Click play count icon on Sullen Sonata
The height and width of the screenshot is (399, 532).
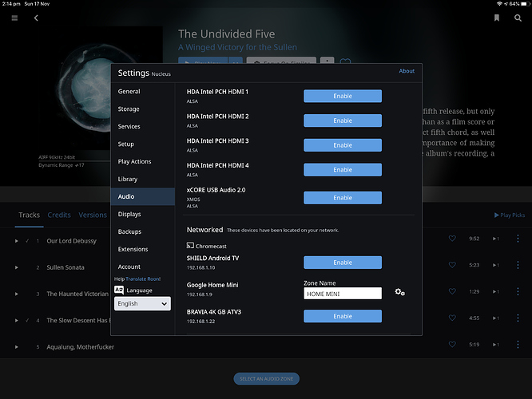[x=496, y=265]
